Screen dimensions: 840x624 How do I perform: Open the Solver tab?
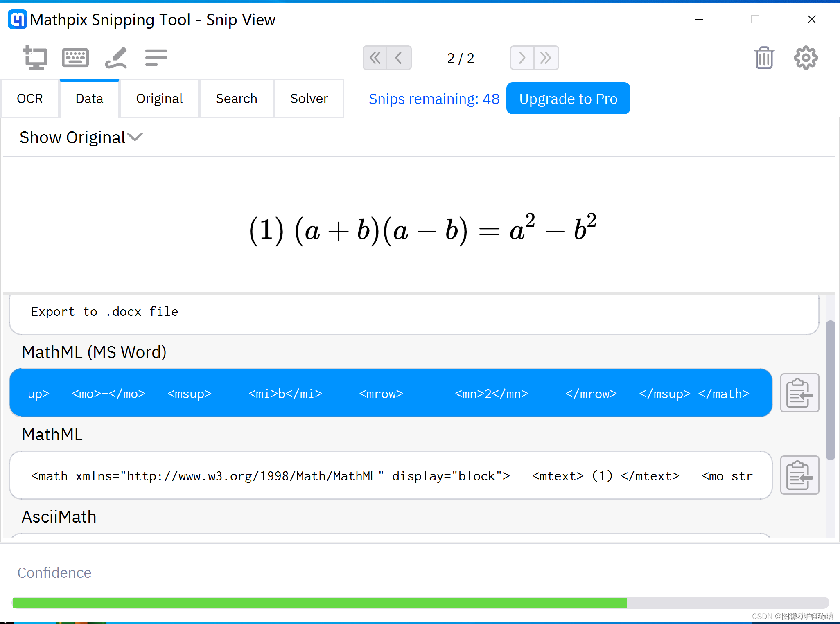[309, 99]
